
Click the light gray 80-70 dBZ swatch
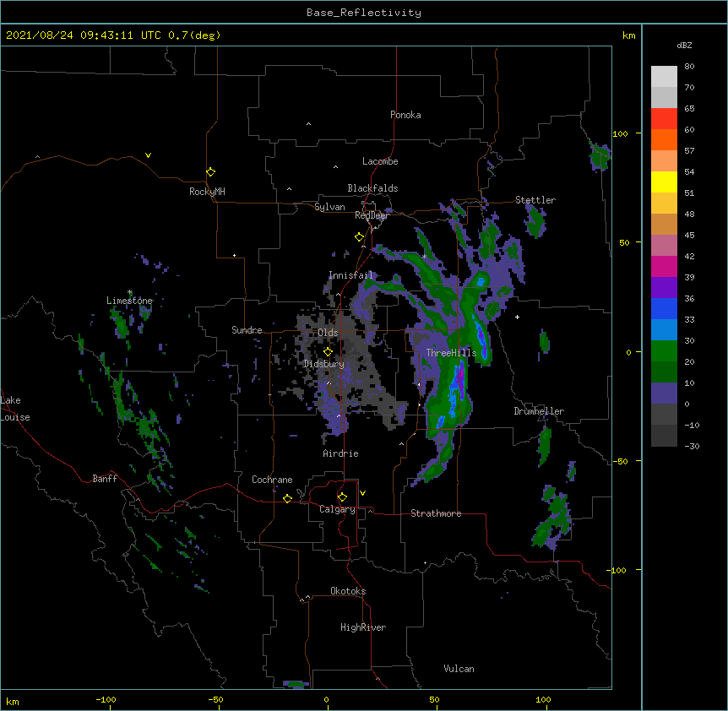coord(664,77)
